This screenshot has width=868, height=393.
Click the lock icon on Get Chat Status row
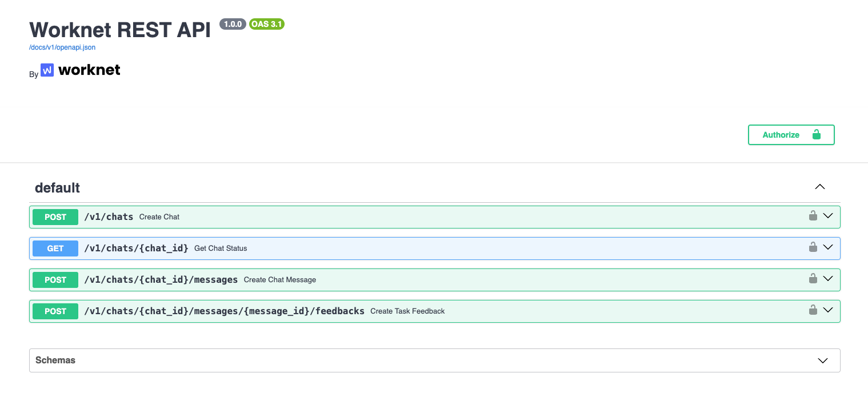tap(813, 247)
